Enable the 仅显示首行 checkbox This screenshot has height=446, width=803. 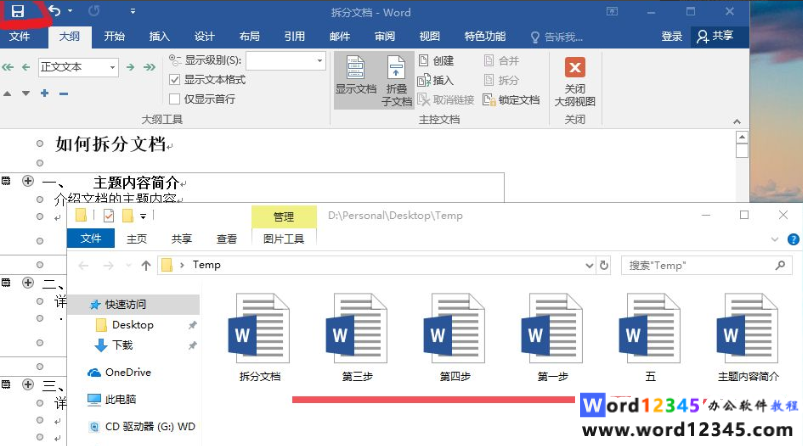coord(175,99)
